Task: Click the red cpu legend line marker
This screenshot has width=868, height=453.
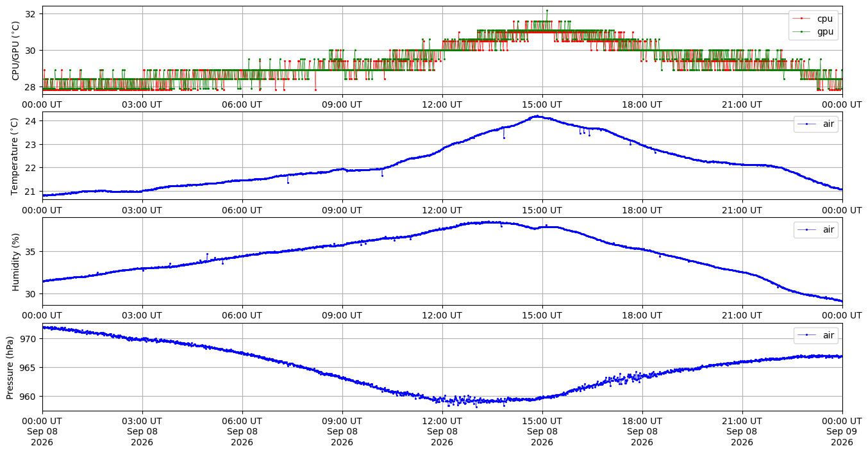Action: 802,19
